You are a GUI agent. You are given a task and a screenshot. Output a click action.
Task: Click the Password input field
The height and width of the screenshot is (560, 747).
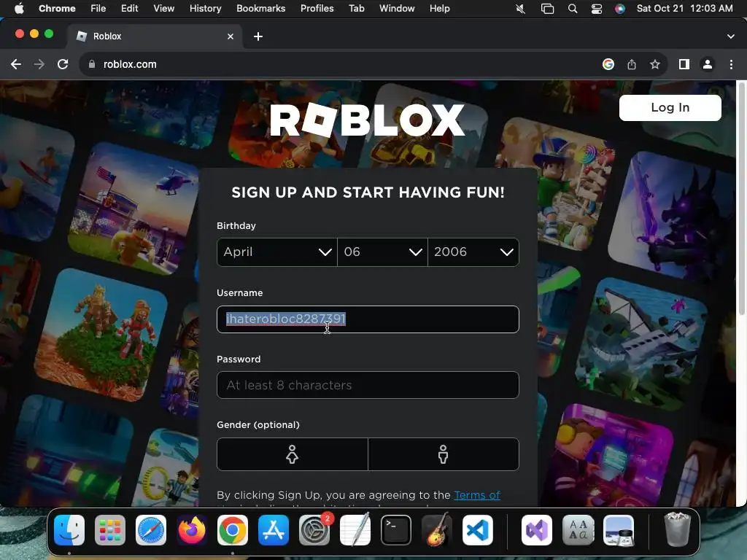click(x=368, y=385)
